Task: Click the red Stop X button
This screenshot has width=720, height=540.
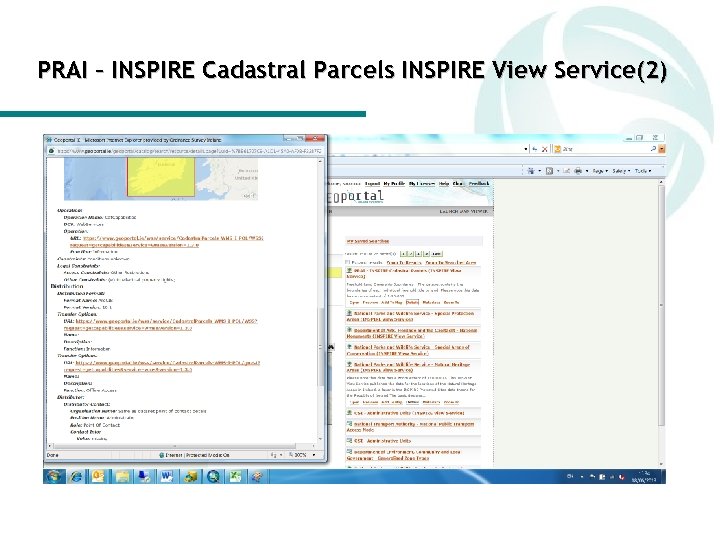Action: pos(544,149)
